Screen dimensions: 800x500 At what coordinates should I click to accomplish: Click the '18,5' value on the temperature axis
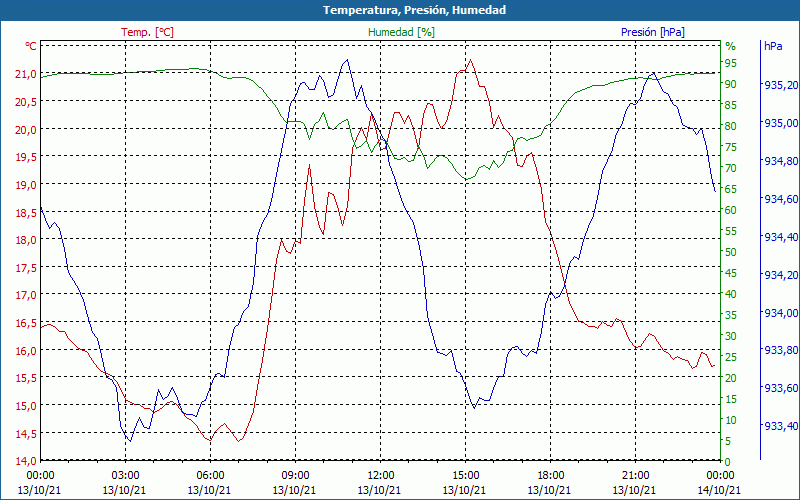click(26, 212)
